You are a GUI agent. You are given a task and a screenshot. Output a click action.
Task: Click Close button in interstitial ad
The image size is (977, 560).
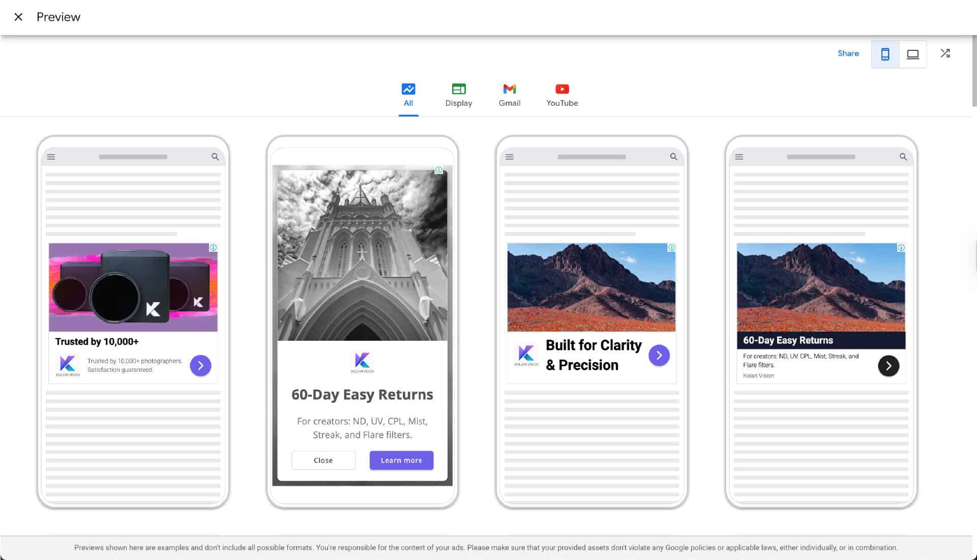pyautogui.click(x=323, y=460)
